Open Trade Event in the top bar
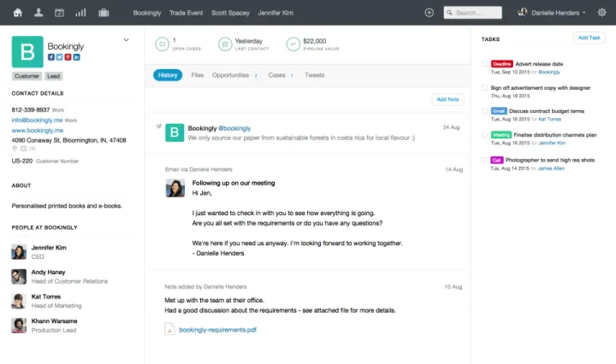616x364 pixels. point(187,13)
